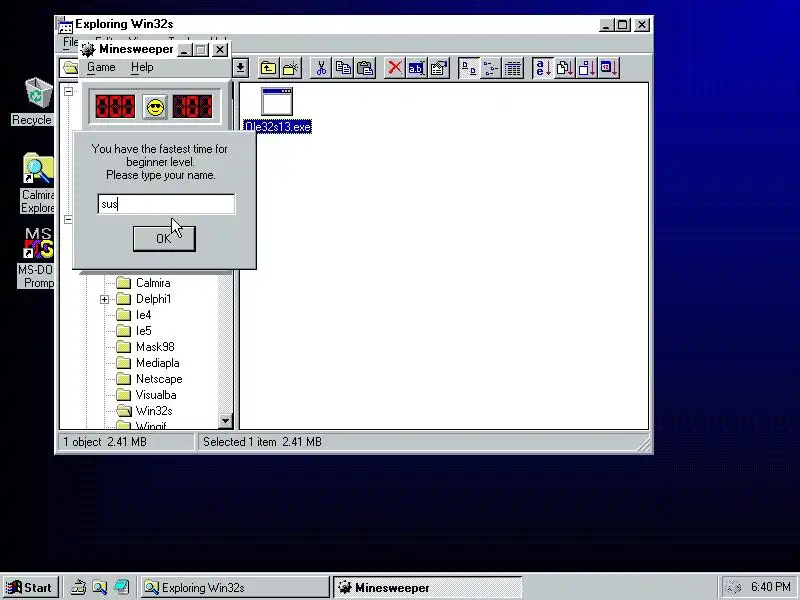This screenshot has width=800, height=600.
Task: Switch to Exploring Win32s taskbar button
Action: tap(235, 587)
